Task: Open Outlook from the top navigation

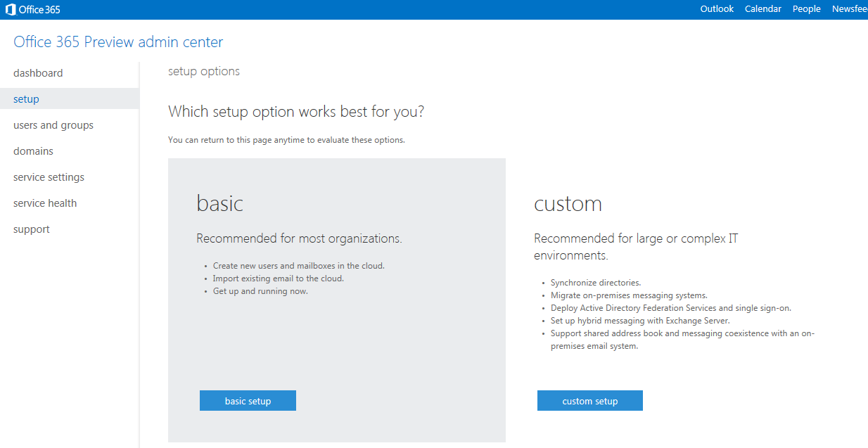Action: (717, 9)
